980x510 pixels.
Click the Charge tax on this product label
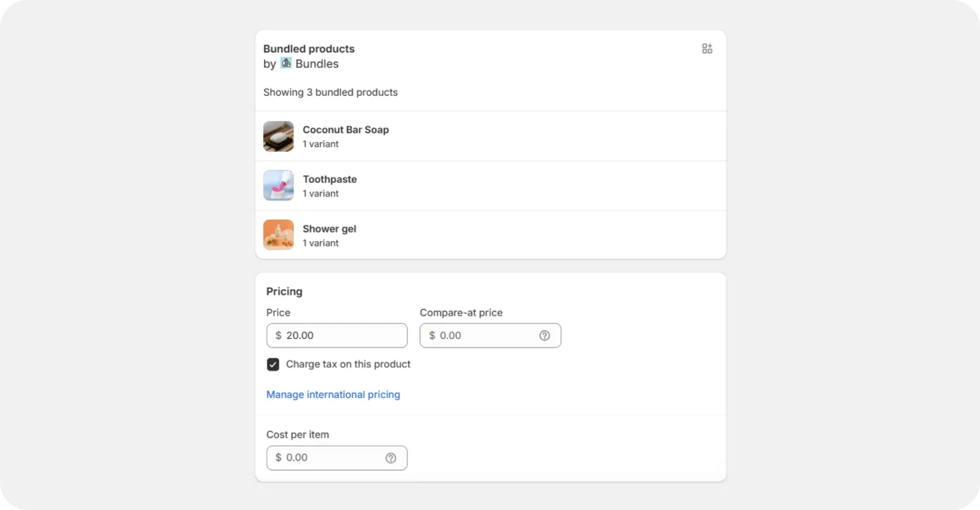pyautogui.click(x=348, y=364)
